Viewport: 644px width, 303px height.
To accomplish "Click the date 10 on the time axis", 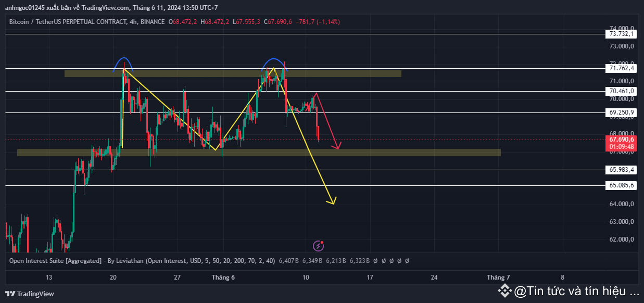I will pyautogui.click(x=306, y=277).
